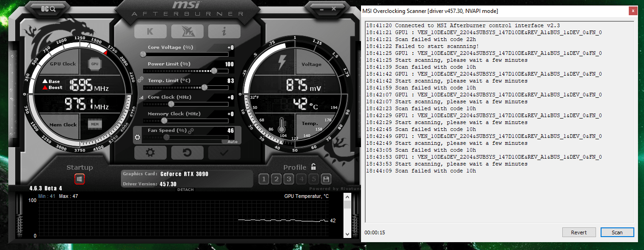Select profile slot 4
This screenshot has height=250, width=644.
[x=301, y=179]
